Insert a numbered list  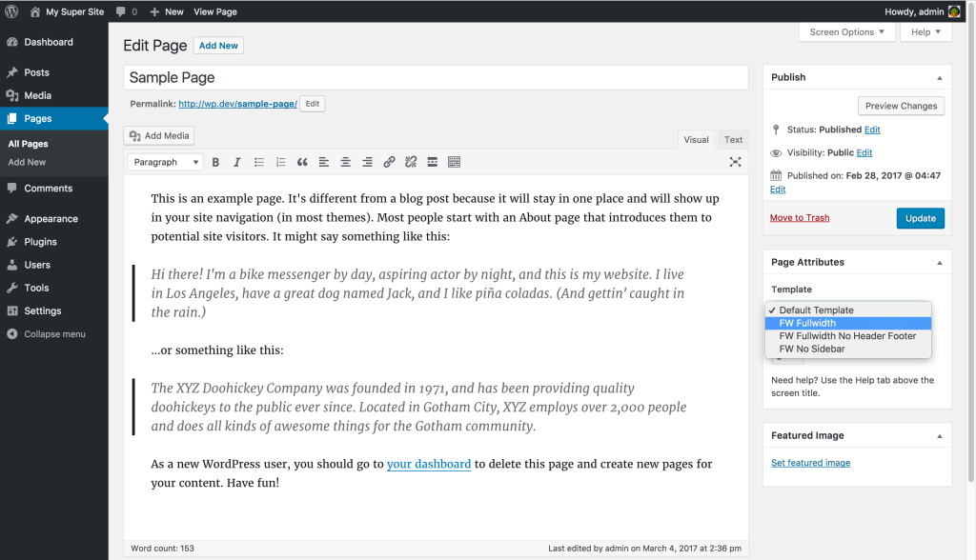point(280,162)
